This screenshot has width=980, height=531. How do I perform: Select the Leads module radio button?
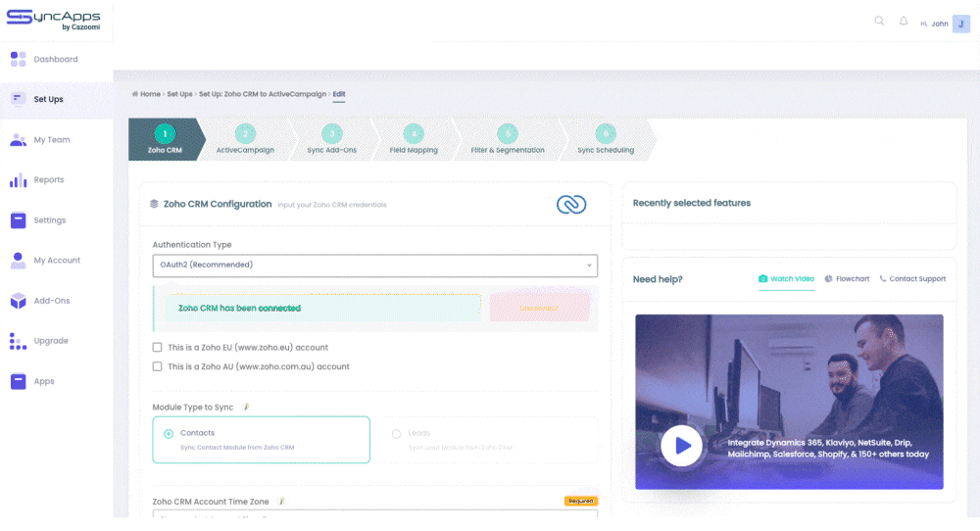pyautogui.click(x=396, y=434)
